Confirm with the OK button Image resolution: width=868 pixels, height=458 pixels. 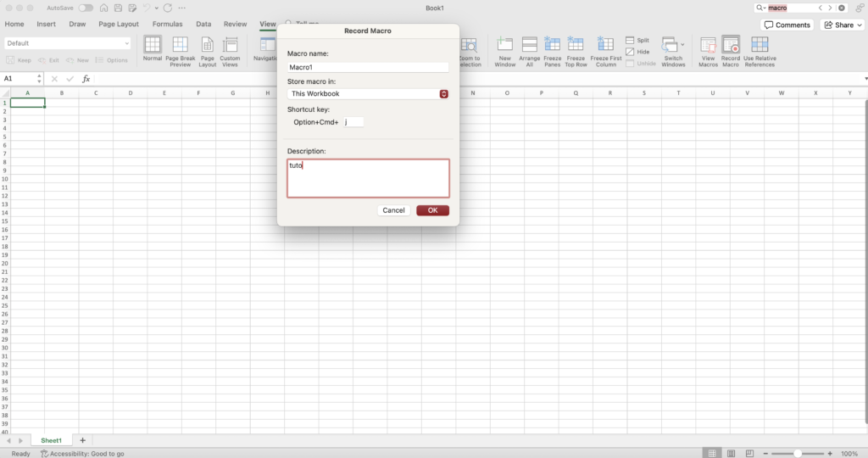click(x=432, y=210)
